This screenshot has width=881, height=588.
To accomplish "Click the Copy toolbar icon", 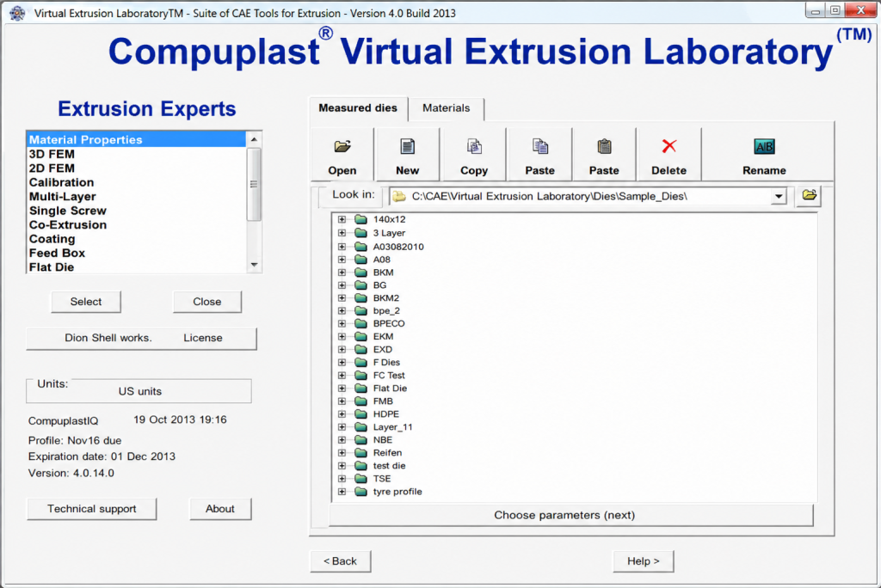I will pos(474,147).
